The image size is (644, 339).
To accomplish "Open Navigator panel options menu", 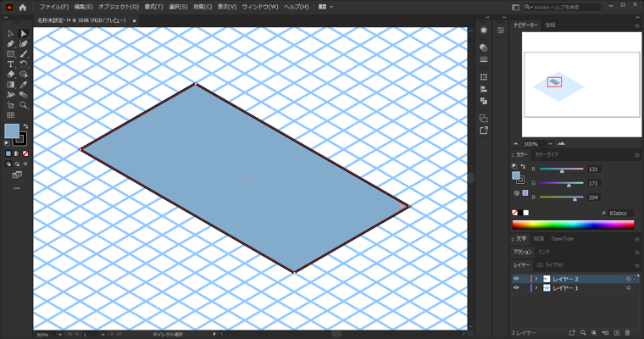I will 637,25.
